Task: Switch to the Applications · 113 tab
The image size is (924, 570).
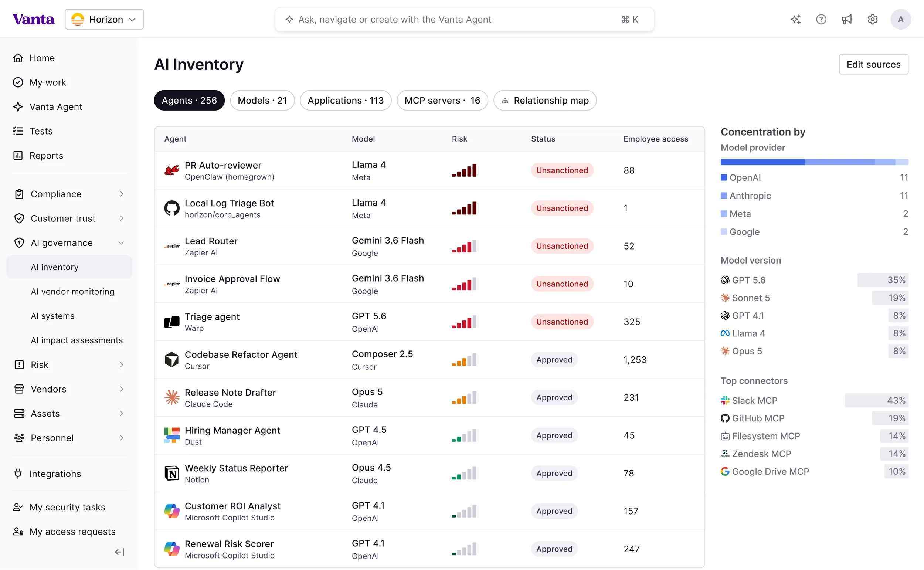Action: click(346, 100)
